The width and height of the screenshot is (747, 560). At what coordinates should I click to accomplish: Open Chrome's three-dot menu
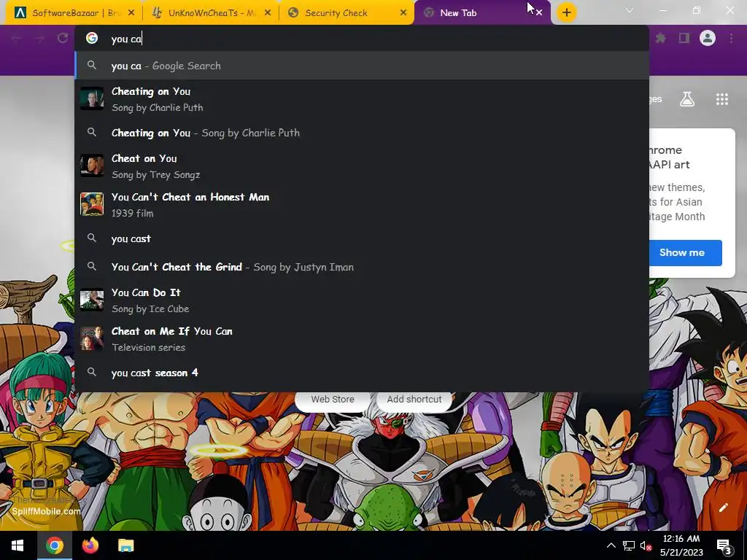(x=731, y=38)
